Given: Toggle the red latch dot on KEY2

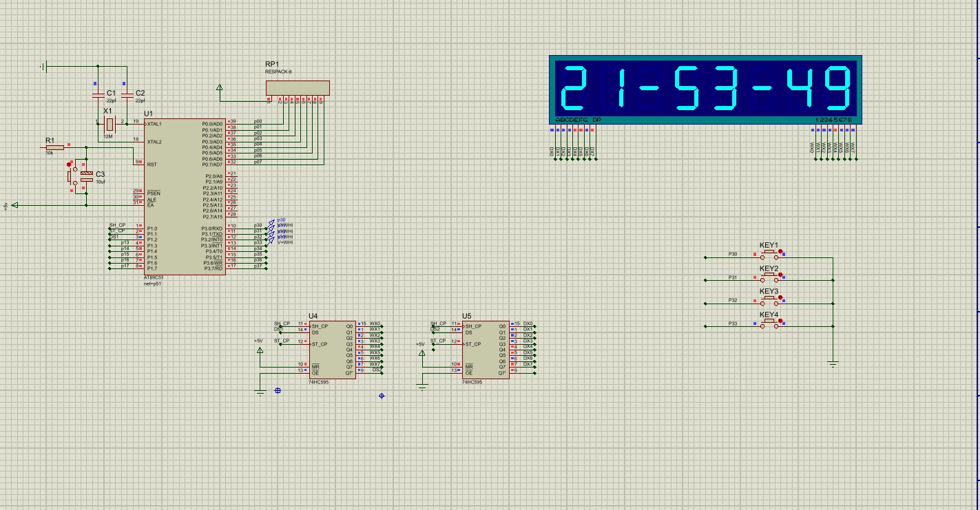Looking at the screenshot, I should coord(780,275).
